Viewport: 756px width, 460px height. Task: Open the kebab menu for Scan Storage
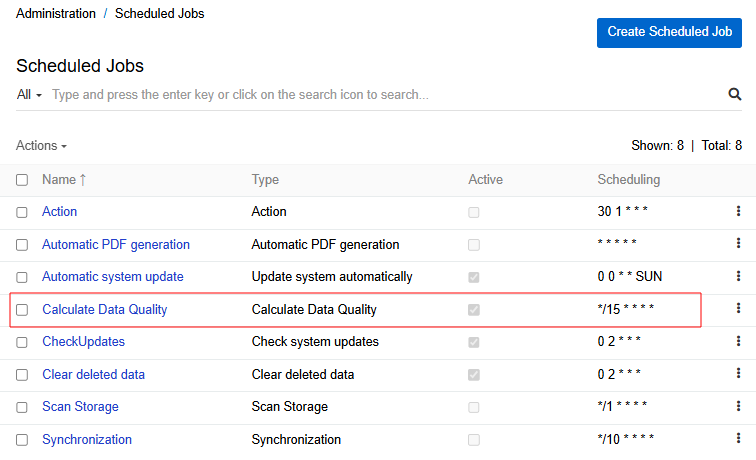[738, 406]
